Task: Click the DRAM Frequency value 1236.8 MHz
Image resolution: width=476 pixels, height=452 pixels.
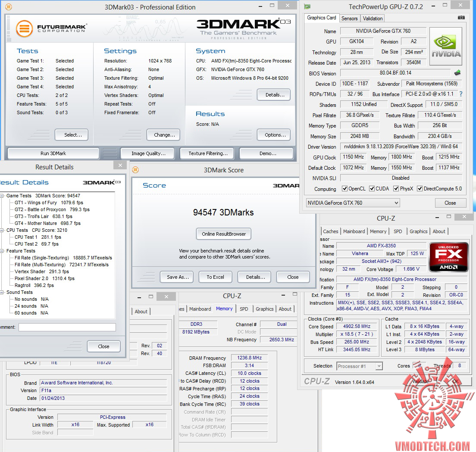Action: (250, 358)
